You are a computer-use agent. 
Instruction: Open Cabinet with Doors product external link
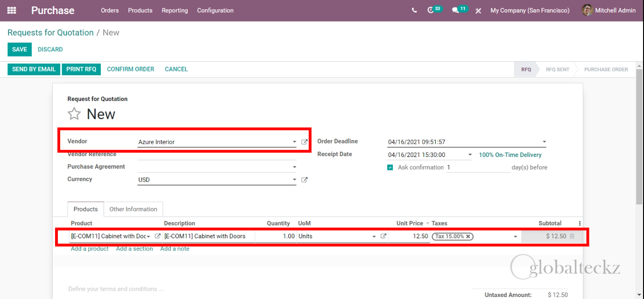click(x=158, y=236)
